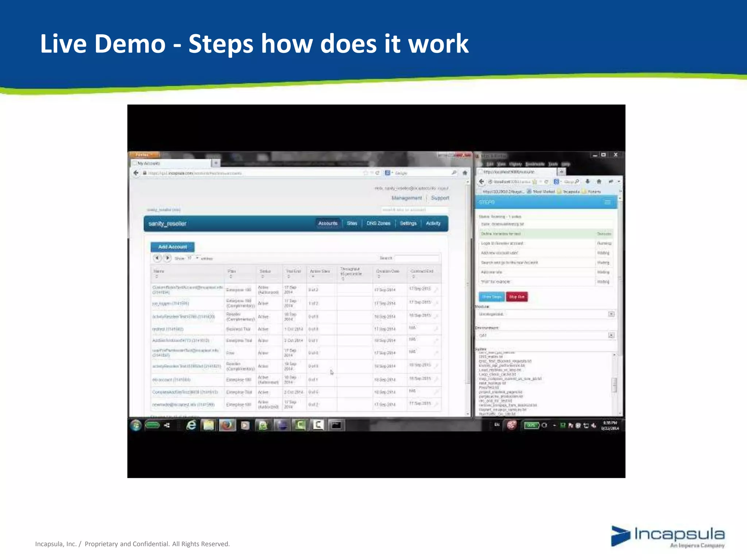
Task: Select the Login to Reseller account step
Action: point(546,243)
